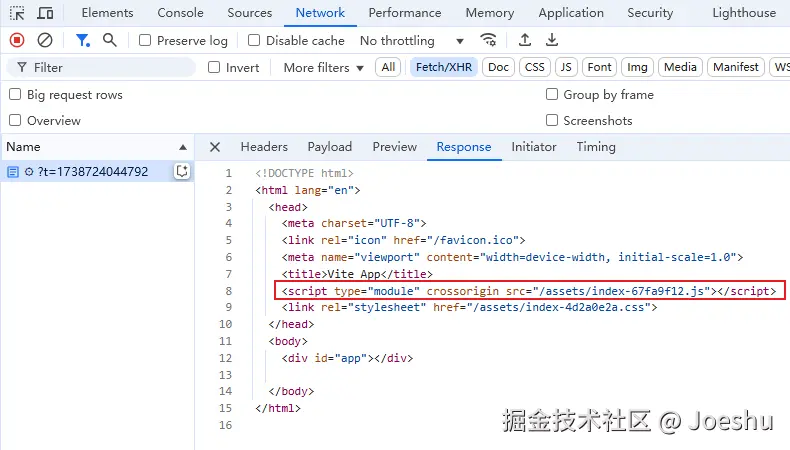Click the Filter text input field
The height and width of the screenshot is (450, 790).
[110, 68]
